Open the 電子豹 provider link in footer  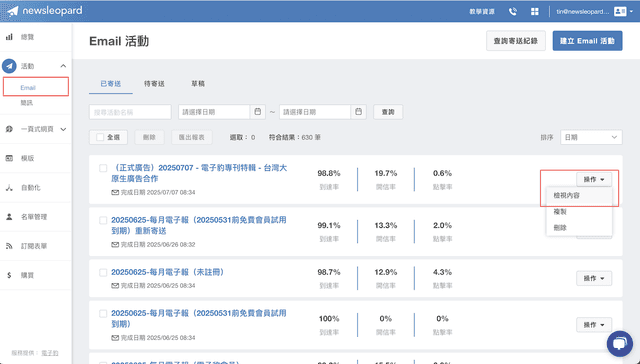click(50, 353)
